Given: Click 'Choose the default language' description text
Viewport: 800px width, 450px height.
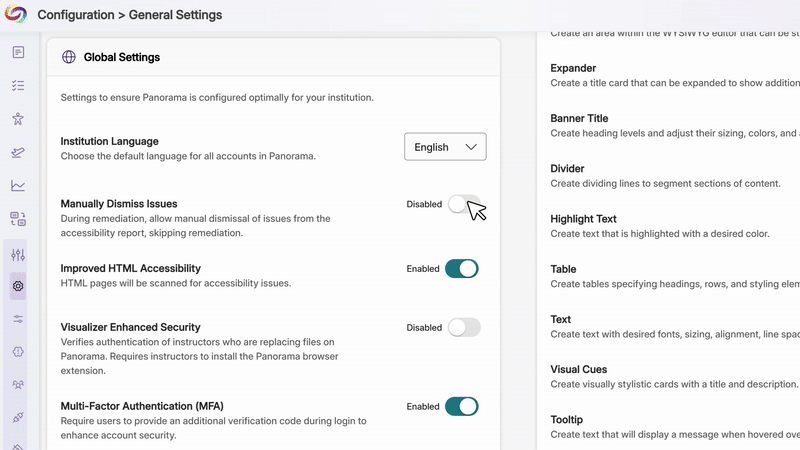Looking at the screenshot, I should 188,156.
